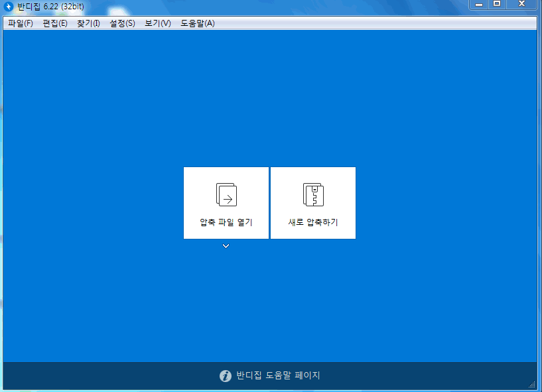Screen dimensions: 542x392
Task: Click the 새로 압축하기 tile
Action: click(313, 203)
